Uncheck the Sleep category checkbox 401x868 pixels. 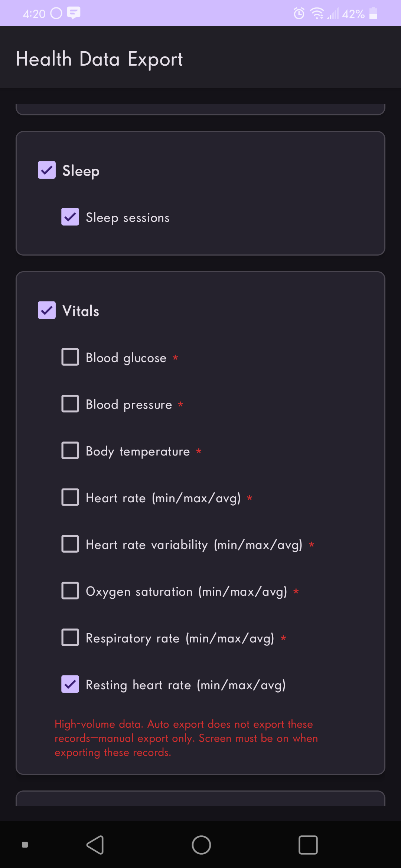coord(47,170)
